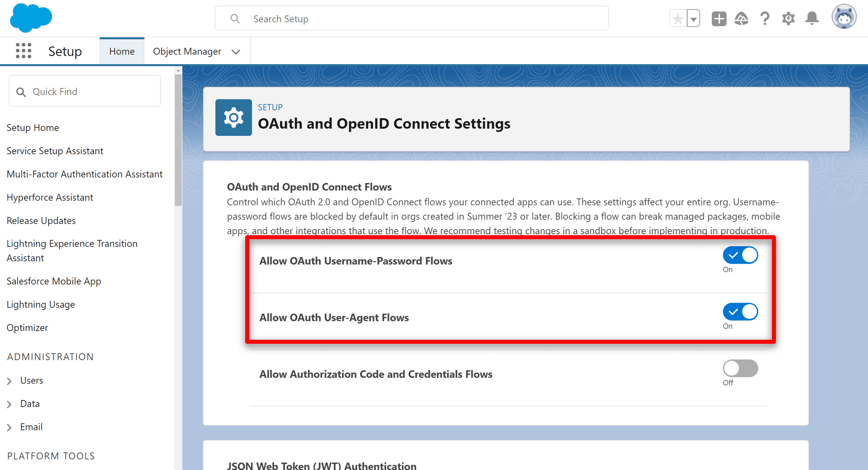
Task: Click the Quick Find search field
Action: [84, 91]
